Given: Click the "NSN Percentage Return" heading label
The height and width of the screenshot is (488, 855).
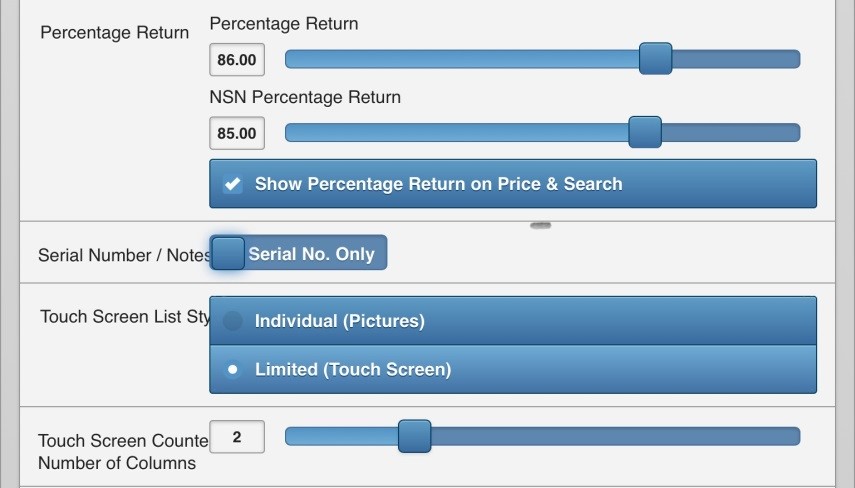Looking at the screenshot, I should tap(305, 97).
